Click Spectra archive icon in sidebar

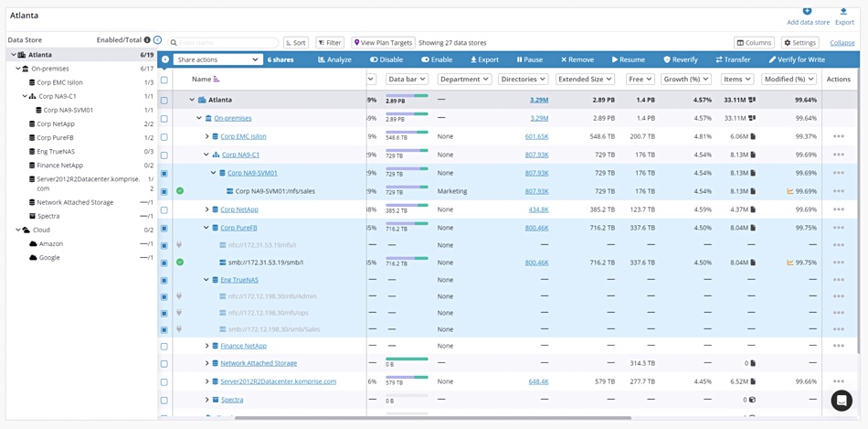click(33, 216)
